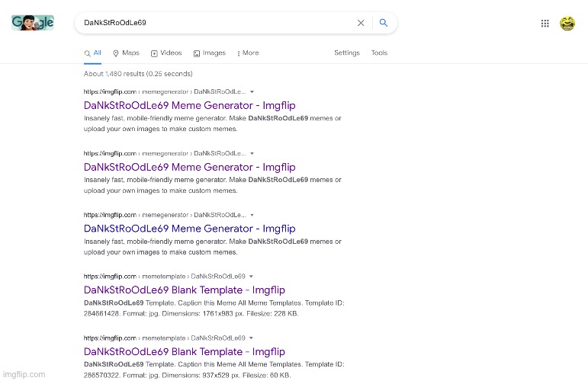Image resolution: width=588 pixels, height=381 pixels.
Task: Open first Meme Generator - Imgflip result
Action: tap(189, 105)
